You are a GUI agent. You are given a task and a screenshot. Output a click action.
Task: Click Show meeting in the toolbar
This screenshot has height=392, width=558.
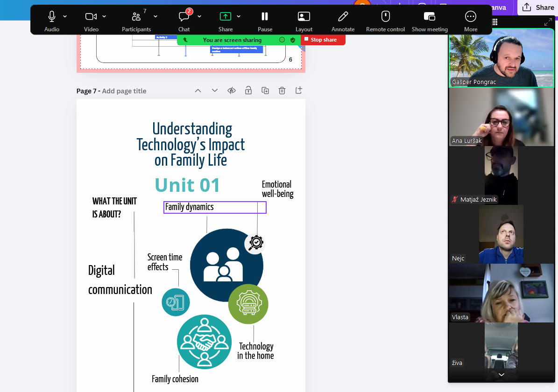(x=429, y=21)
